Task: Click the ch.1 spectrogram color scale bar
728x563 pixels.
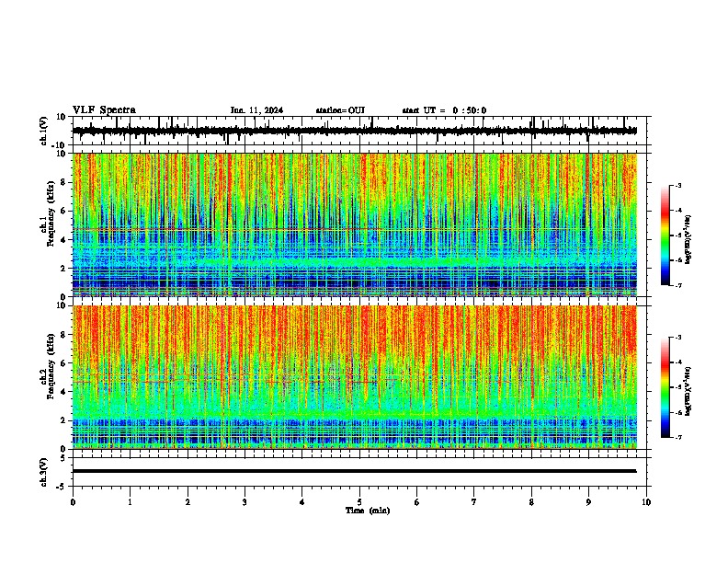Action: point(665,236)
